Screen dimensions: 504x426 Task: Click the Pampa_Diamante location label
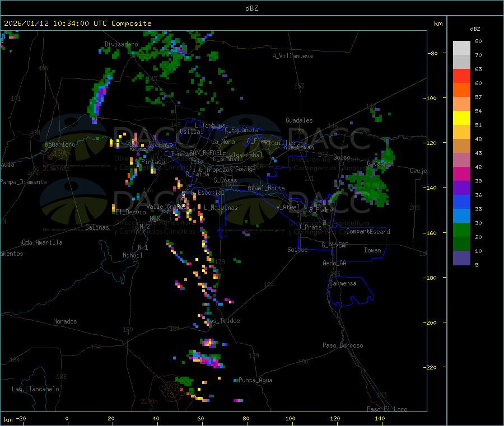click(x=24, y=182)
